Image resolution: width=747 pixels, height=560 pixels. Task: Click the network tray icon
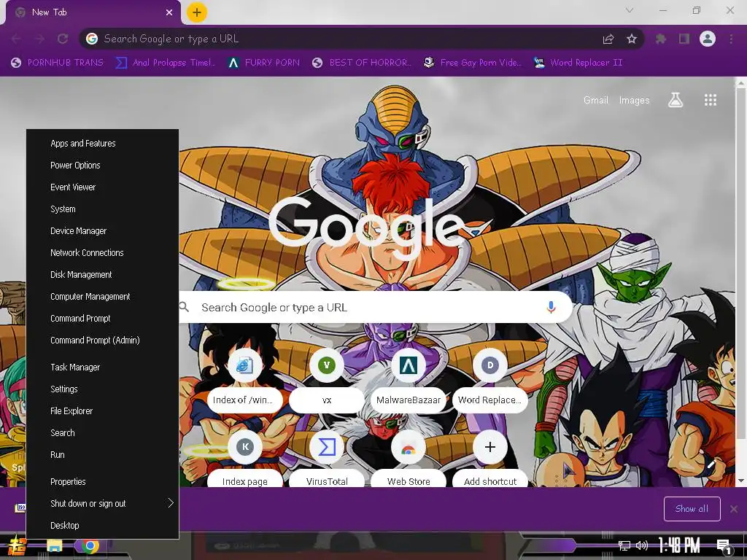tap(624, 545)
